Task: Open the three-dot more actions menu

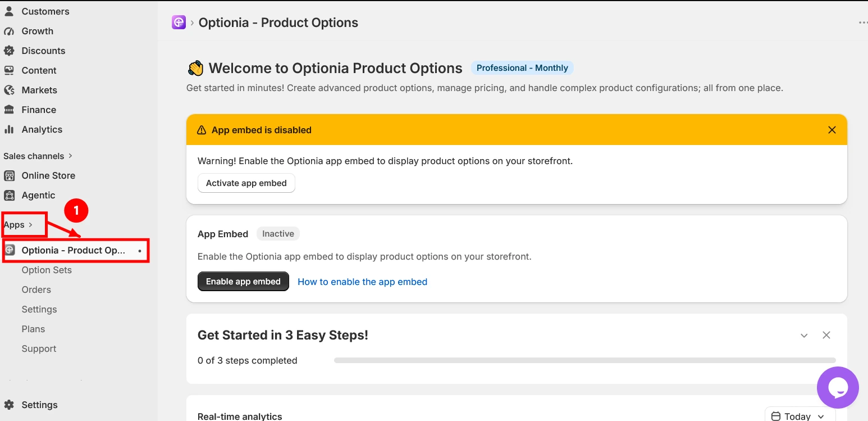Action: (862, 22)
